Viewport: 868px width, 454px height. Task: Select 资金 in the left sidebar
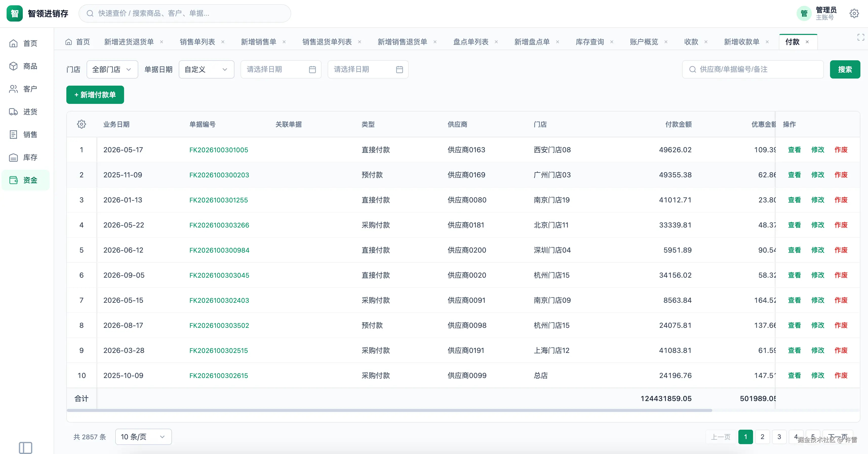(x=26, y=180)
